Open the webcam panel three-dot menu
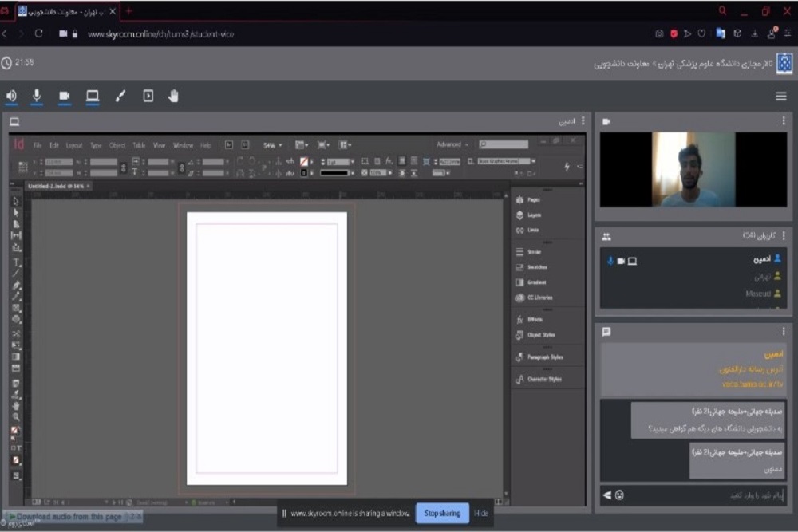 pos(784,121)
